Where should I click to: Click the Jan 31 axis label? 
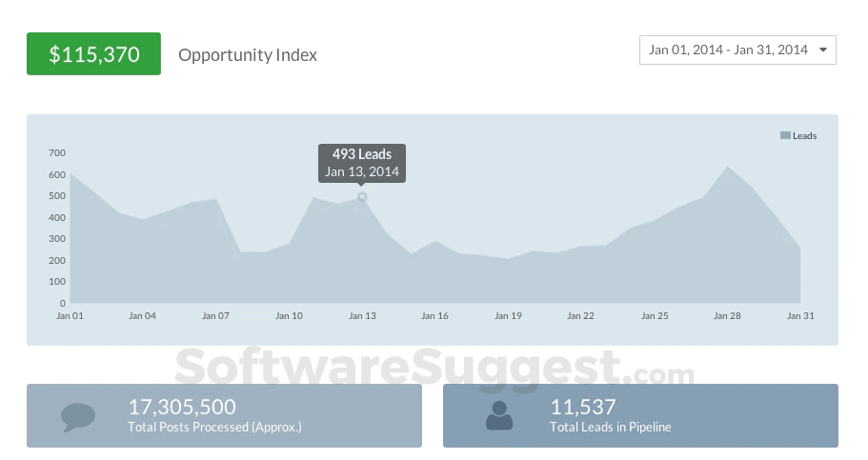coord(799,316)
